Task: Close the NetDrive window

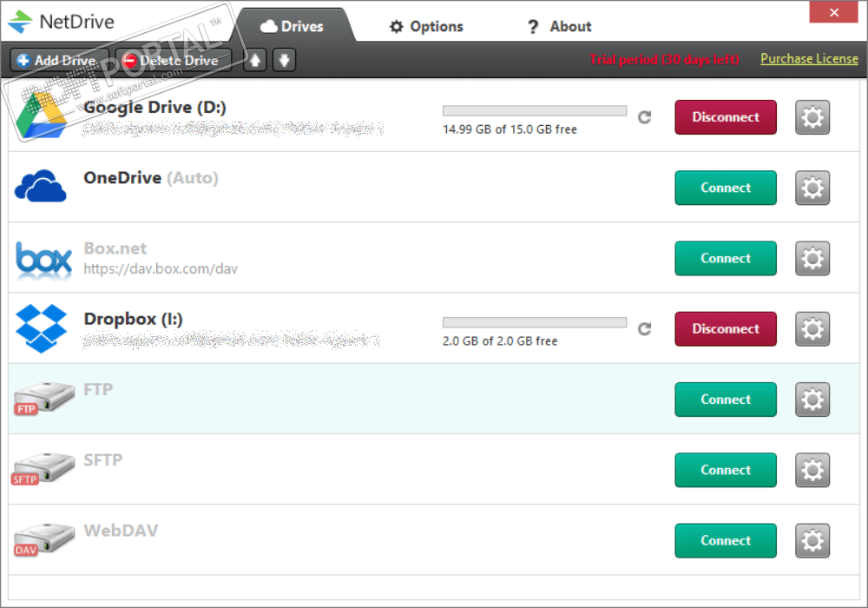Action: (834, 12)
